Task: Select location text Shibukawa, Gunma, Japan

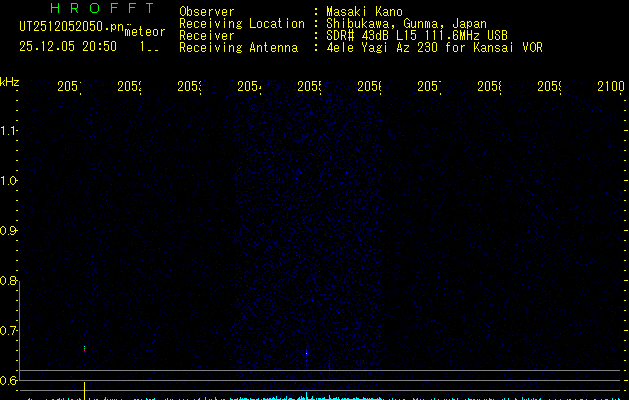Action: point(406,24)
